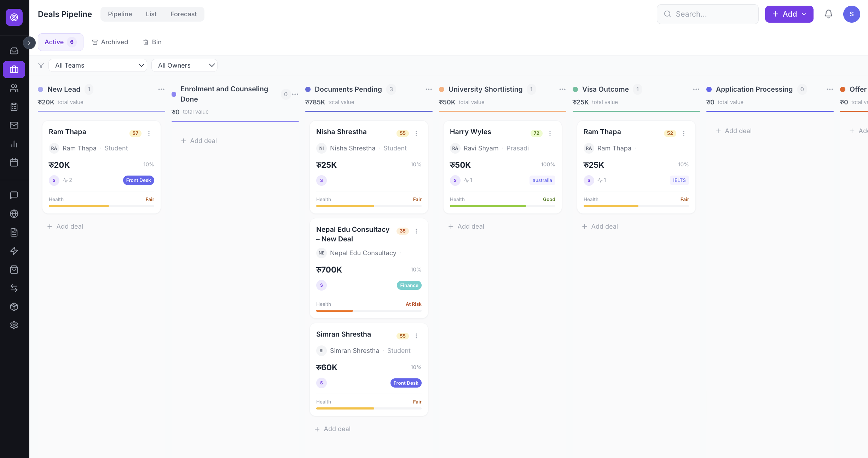Add deal under Documents Pending column

tap(332, 429)
